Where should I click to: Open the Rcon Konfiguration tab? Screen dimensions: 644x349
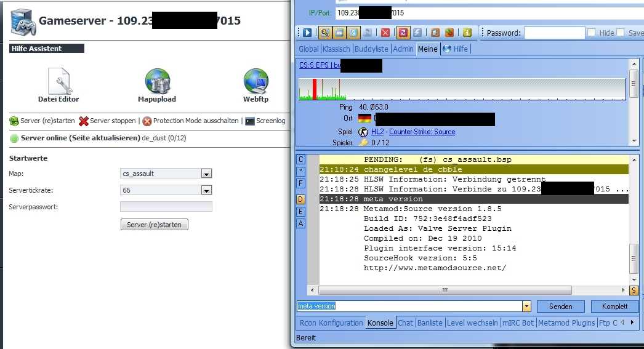tap(331, 323)
